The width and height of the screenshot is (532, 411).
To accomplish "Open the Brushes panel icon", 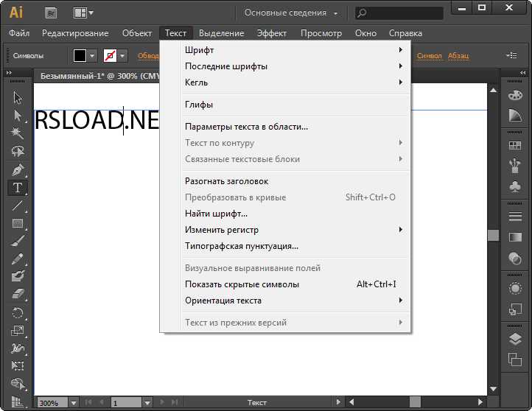I will click(x=515, y=166).
